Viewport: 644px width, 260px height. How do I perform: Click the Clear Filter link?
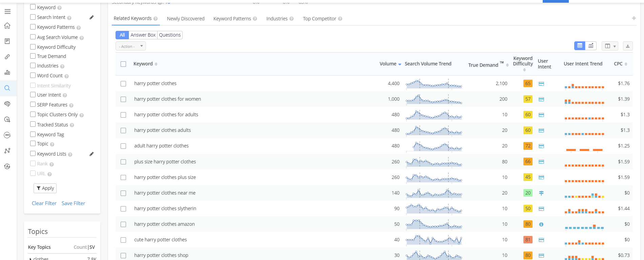[44, 203]
